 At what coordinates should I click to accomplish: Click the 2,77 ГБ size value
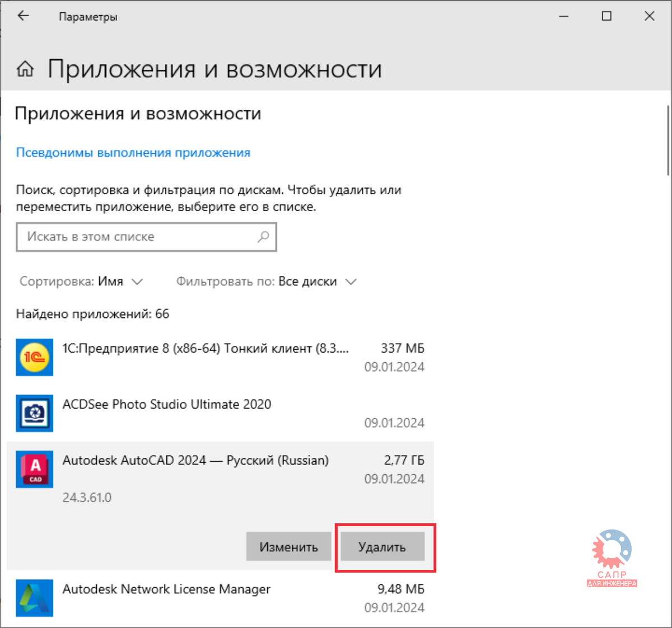pyautogui.click(x=404, y=461)
